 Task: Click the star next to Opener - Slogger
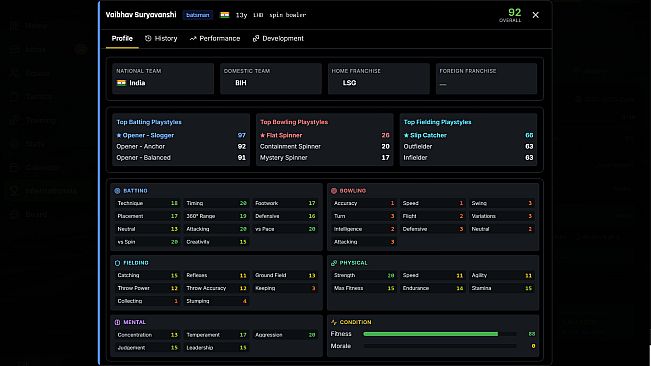pos(119,135)
